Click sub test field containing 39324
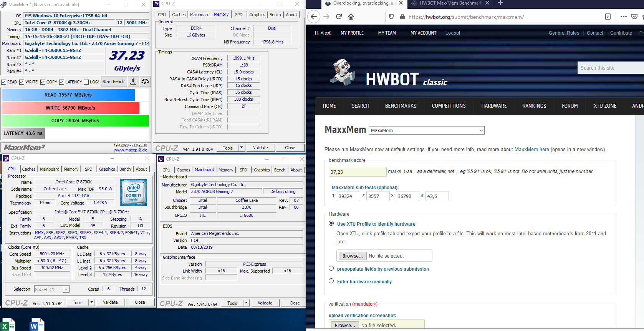 [348, 196]
